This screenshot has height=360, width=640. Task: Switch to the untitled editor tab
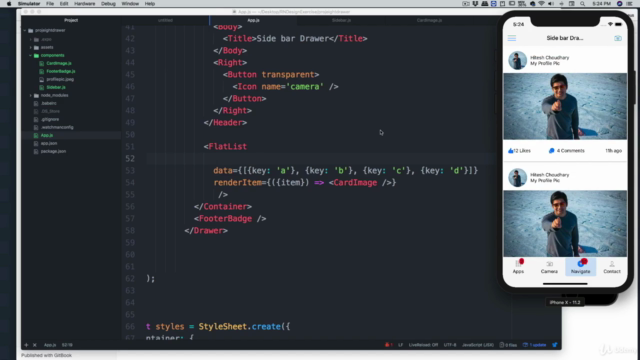(165, 20)
